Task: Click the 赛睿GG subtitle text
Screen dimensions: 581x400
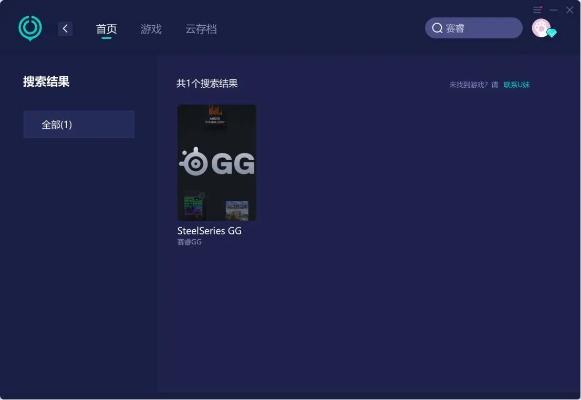Action: click(189, 242)
